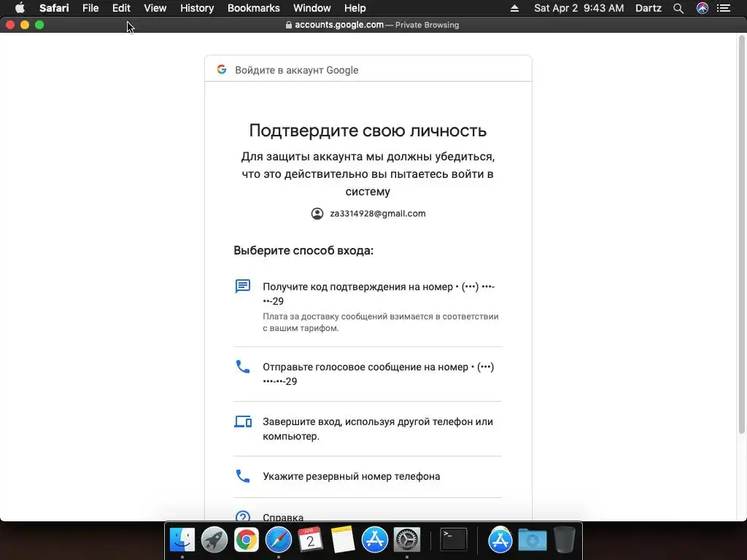Choose Отправьте голосовое сообщение option
The image size is (747, 560).
pyautogui.click(x=368, y=374)
